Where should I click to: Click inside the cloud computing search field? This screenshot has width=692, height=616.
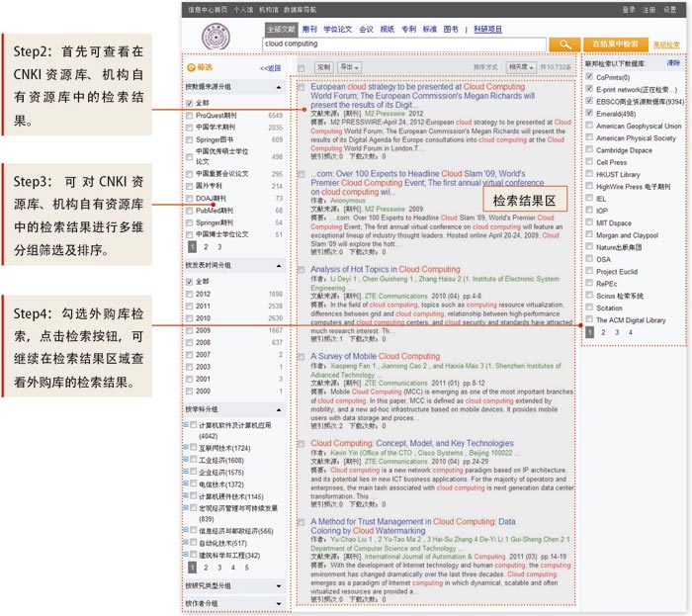[x=403, y=44]
